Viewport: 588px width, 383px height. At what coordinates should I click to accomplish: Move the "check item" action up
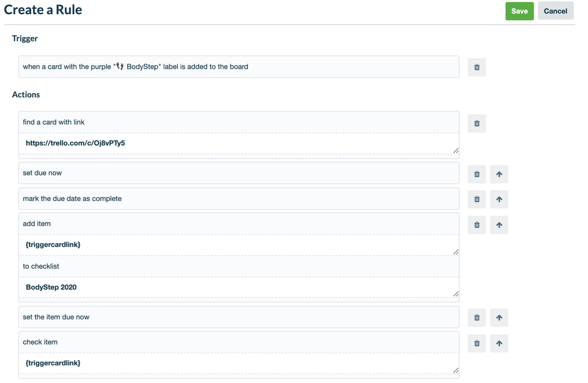(499, 343)
